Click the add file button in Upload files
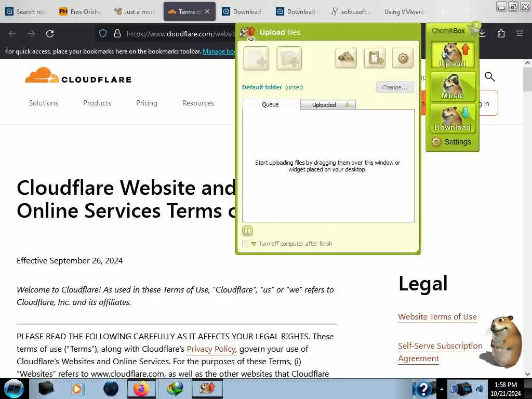532x399 pixels. (256, 58)
